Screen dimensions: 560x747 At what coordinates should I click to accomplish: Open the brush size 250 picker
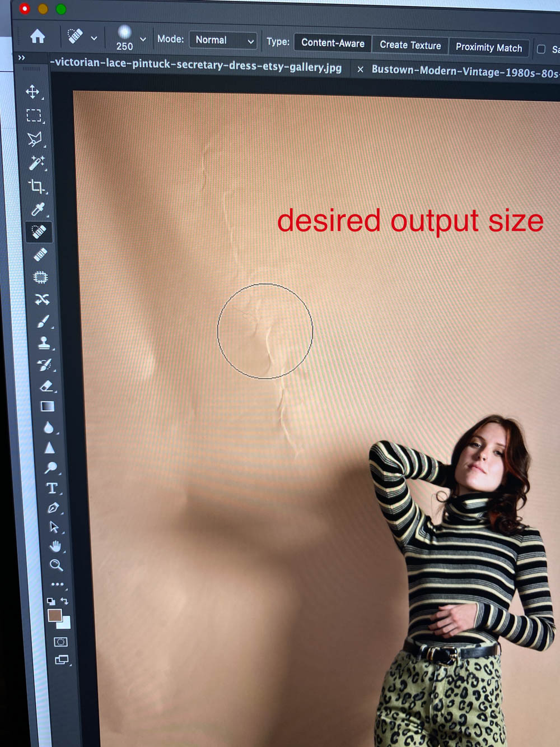[124, 38]
